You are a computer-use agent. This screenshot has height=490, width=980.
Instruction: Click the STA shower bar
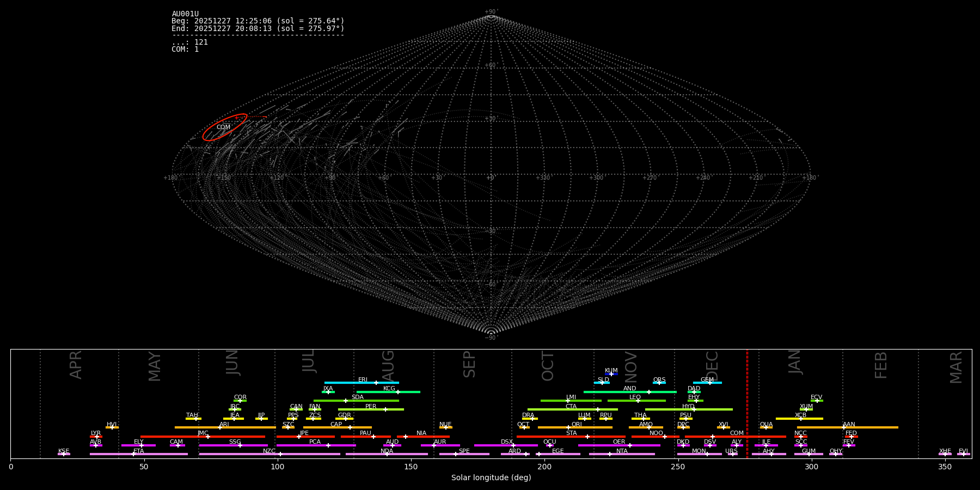[x=571, y=437]
